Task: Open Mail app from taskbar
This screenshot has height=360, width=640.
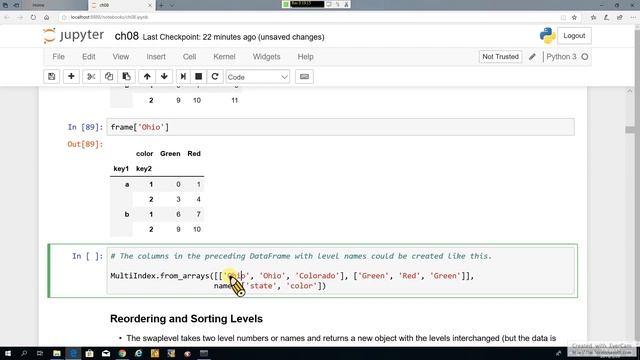Action: pyautogui.click(x=106, y=353)
